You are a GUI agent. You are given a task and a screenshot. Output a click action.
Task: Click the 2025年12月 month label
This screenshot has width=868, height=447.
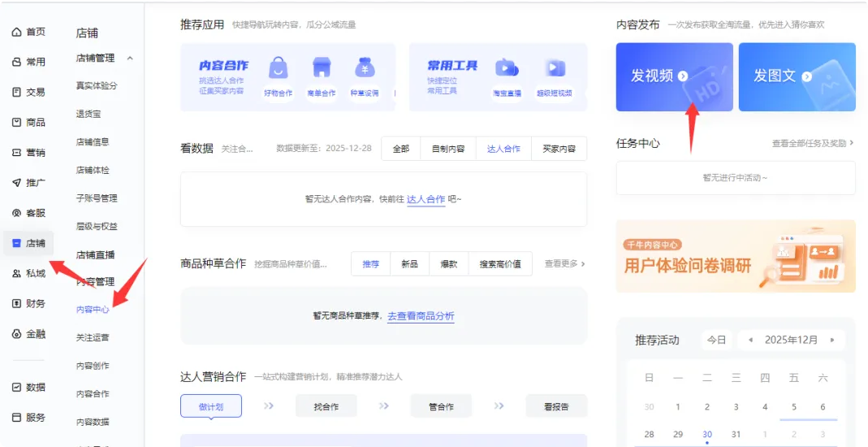791,340
